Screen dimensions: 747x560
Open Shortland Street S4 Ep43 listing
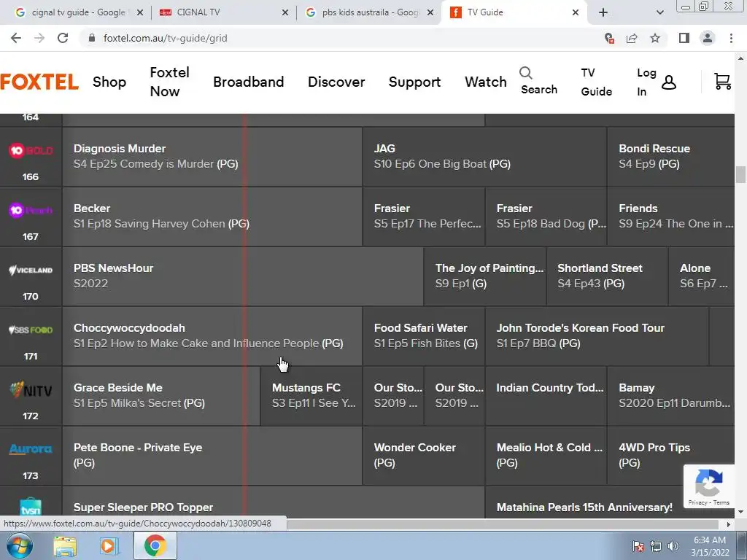607,276
